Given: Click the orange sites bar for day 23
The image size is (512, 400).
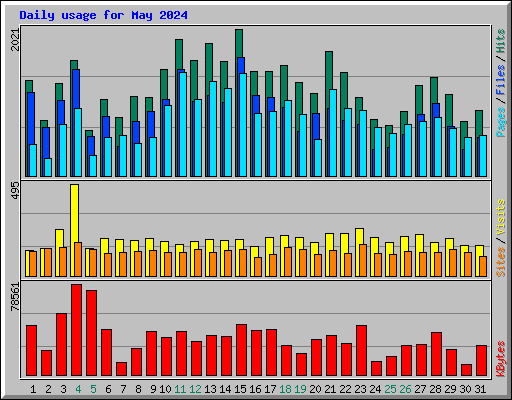Looking at the screenshot, I should point(363,260).
